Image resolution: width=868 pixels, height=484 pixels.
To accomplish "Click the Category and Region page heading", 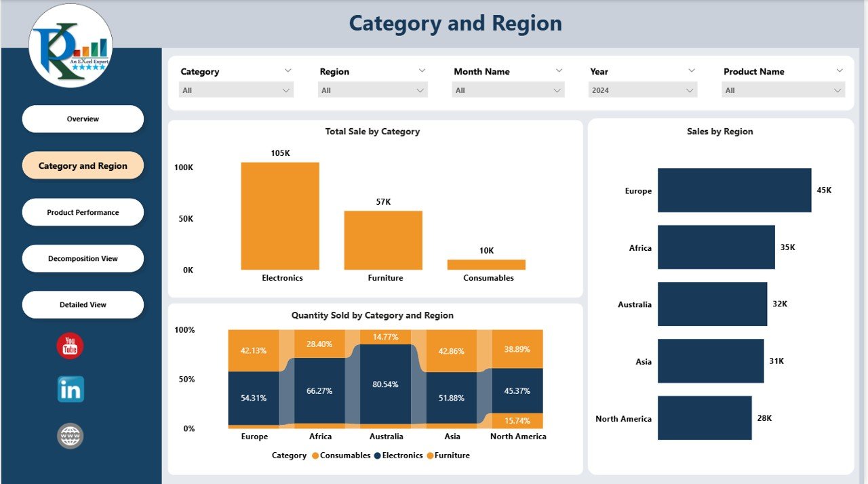I will 456,24.
